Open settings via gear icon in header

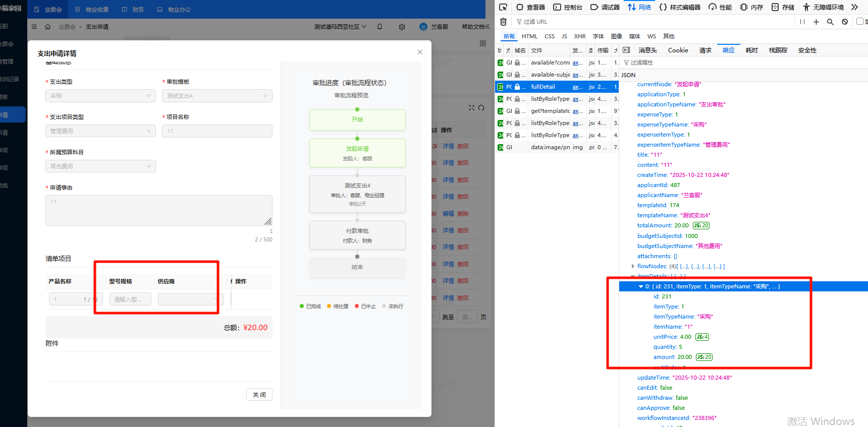point(402,27)
